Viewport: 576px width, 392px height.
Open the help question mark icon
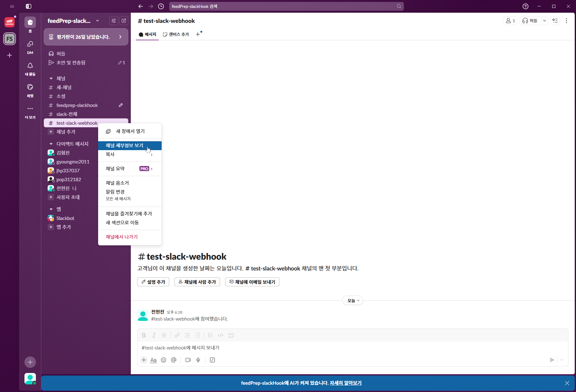[x=526, y=6]
